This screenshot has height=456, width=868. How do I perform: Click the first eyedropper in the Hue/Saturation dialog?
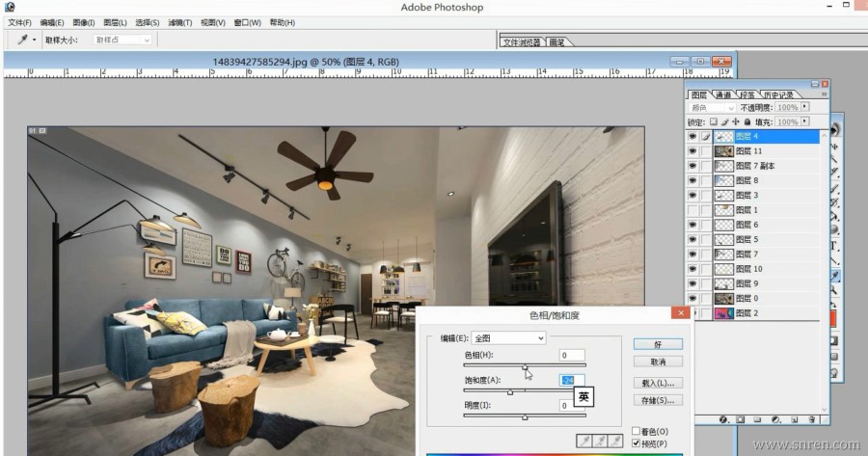pos(584,441)
